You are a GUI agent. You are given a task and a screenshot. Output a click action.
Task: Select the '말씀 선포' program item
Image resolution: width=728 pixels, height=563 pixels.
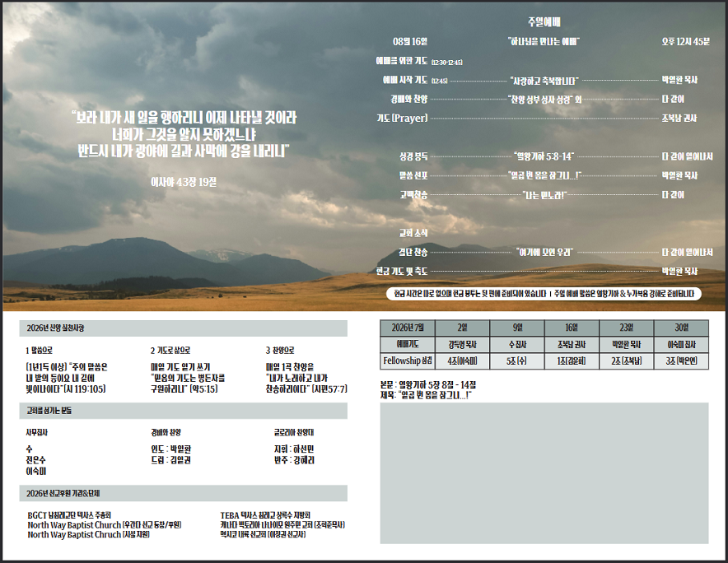(413, 175)
